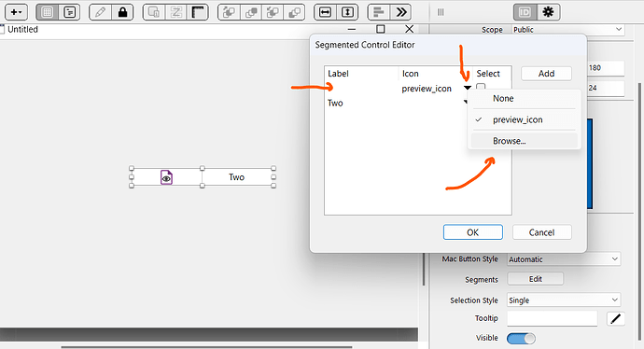Check the Select checkbox for preview_icon row
The width and height of the screenshot is (644, 349).
click(481, 87)
